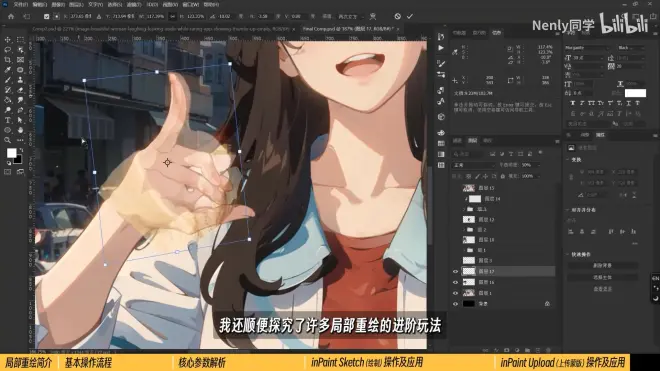Click the background color swatch
This screenshot has width=660, height=371.
pyautogui.click(x=18, y=160)
